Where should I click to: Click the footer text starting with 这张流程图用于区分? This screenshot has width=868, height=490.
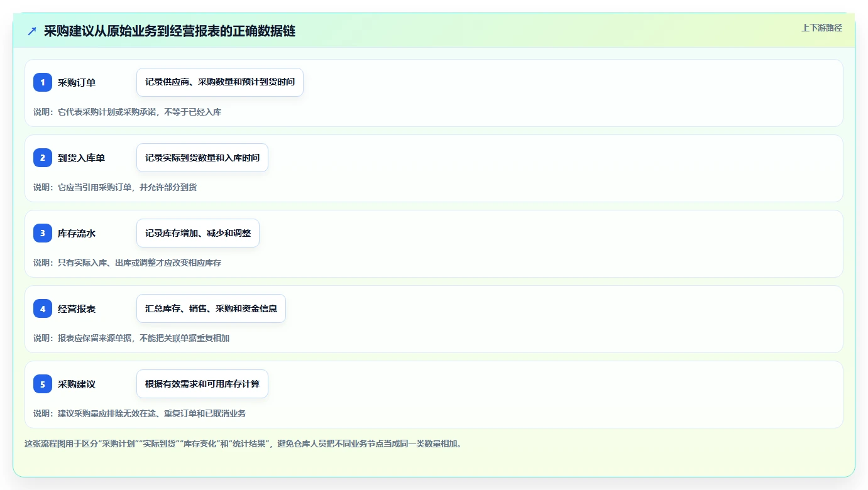pyautogui.click(x=243, y=444)
